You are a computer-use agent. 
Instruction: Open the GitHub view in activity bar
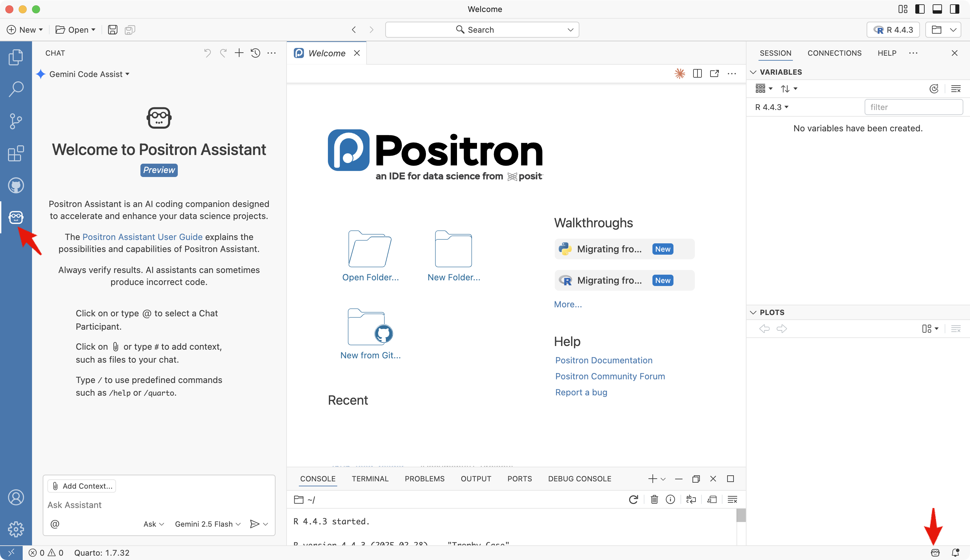[x=16, y=185]
